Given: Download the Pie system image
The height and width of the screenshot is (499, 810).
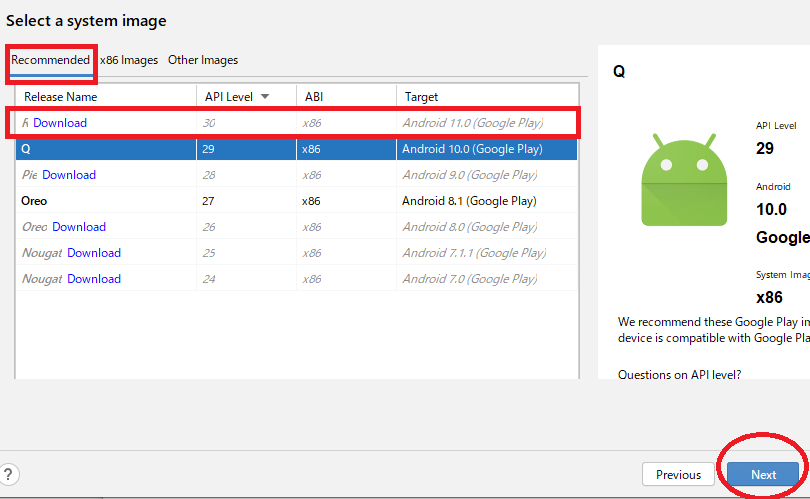Looking at the screenshot, I should [69, 175].
